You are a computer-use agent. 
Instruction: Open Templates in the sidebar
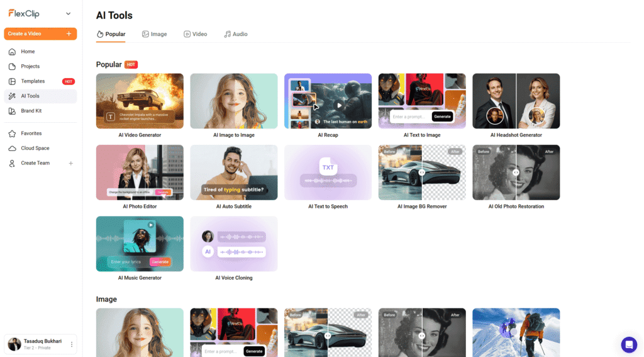coord(40,81)
